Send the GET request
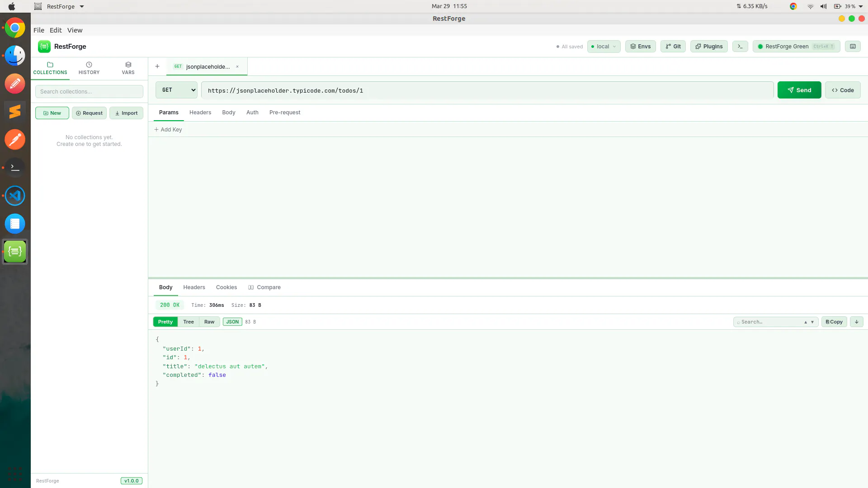The width and height of the screenshot is (868, 488). click(x=799, y=90)
